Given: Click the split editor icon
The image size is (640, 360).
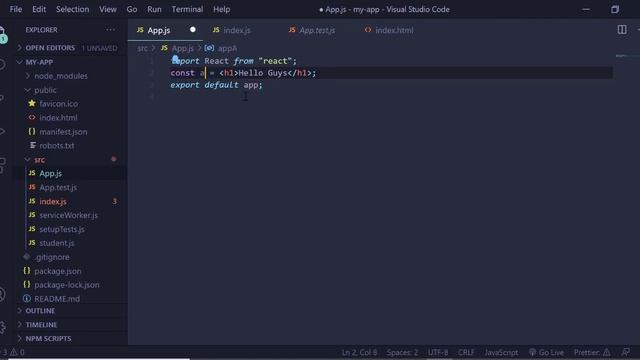Looking at the screenshot, I should coord(622,29).
